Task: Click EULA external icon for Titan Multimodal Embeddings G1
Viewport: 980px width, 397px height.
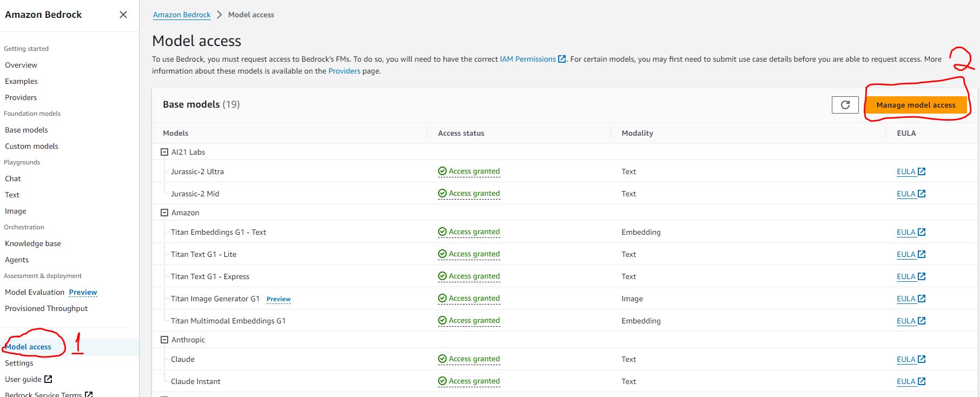Action: coord(922,321)
